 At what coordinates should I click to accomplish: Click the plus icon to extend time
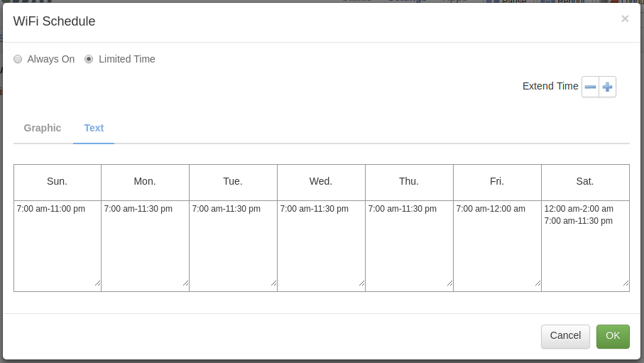(607, 87)
